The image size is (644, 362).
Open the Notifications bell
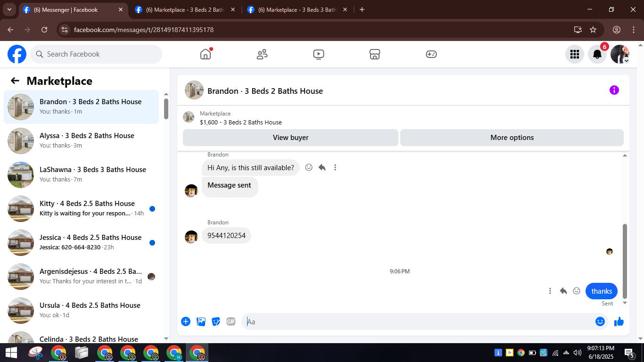coord(597,54)
